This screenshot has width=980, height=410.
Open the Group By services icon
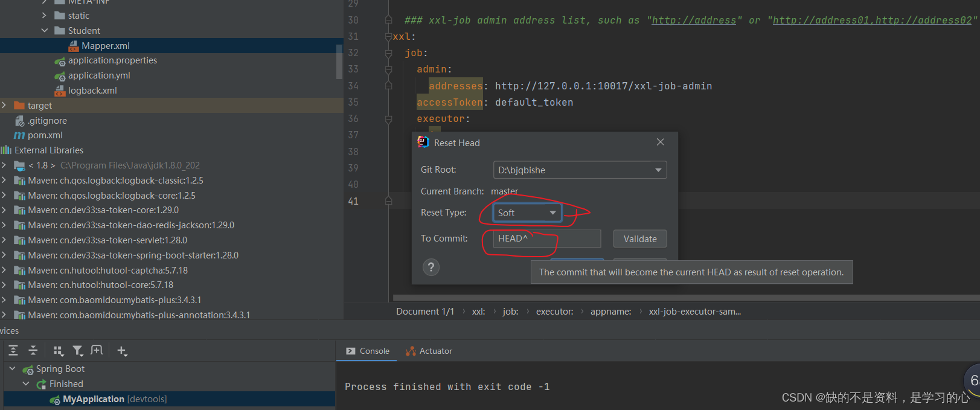coord(58,350)
